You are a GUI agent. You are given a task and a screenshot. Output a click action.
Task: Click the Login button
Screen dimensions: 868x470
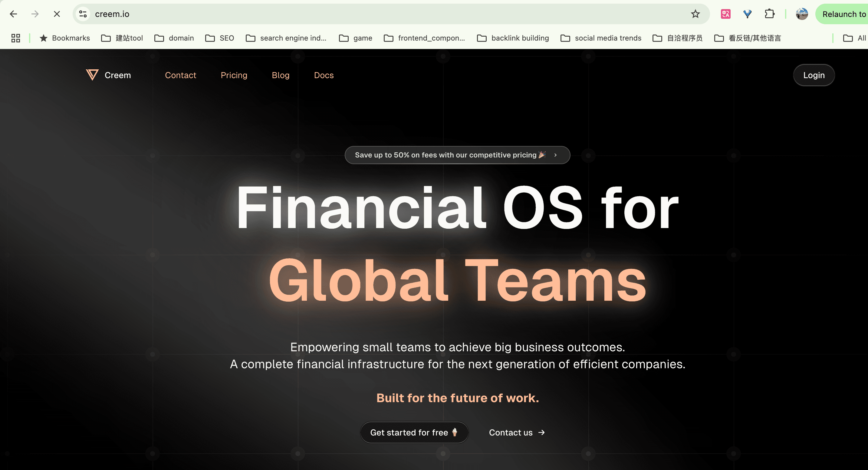click(814, 75)
